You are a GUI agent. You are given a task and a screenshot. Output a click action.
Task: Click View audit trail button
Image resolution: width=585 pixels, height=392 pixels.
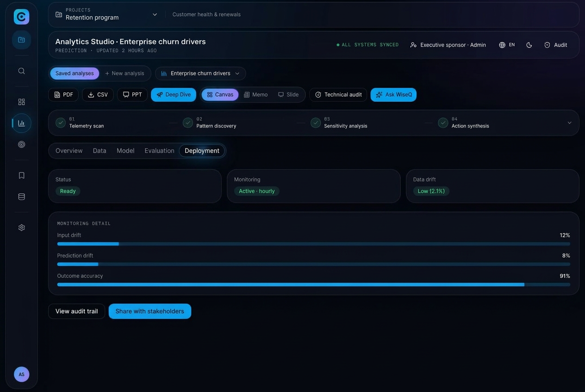tap(77, 311)
